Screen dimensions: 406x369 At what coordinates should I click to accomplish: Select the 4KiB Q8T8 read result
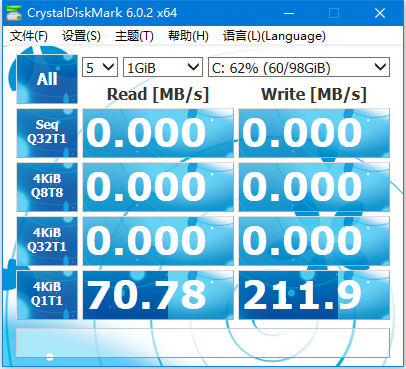click(x=158, y=187)
